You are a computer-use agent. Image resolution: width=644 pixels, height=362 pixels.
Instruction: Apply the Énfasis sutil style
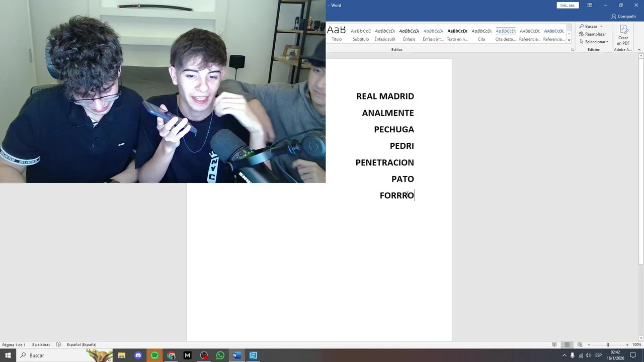pos(385,34)
